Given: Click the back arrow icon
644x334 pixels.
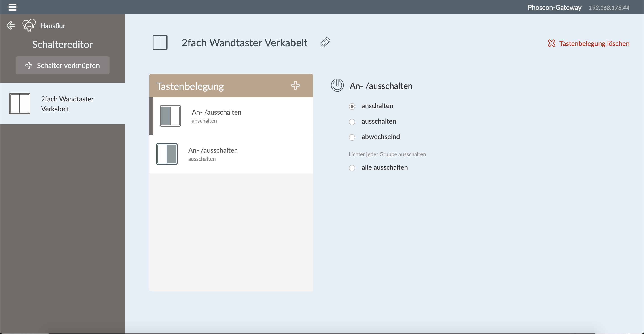Looking at the screenshot, I should [11, 25].
